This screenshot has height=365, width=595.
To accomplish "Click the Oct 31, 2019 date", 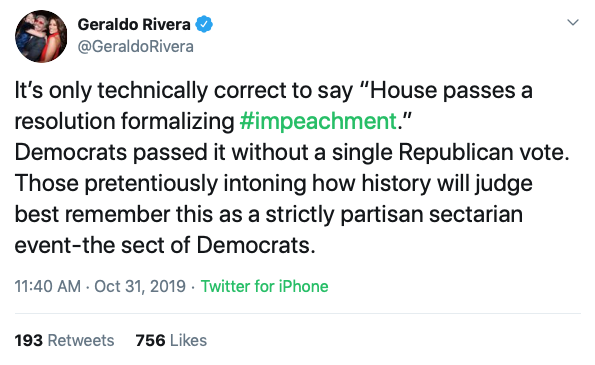I will pos(140,286).
